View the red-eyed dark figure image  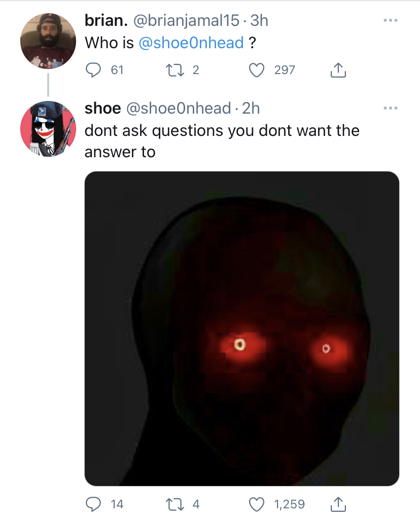click(x=241, y=329)
